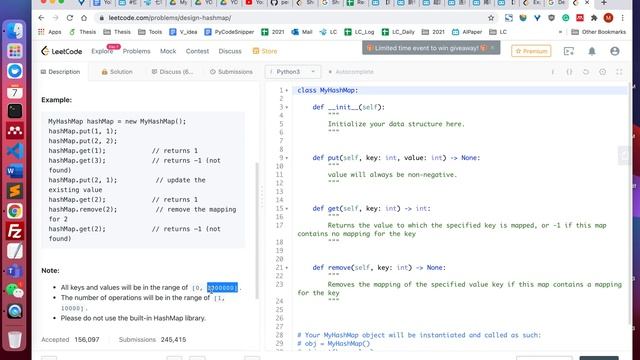Close the active LeetCode browser tab

tap(587, 3)
